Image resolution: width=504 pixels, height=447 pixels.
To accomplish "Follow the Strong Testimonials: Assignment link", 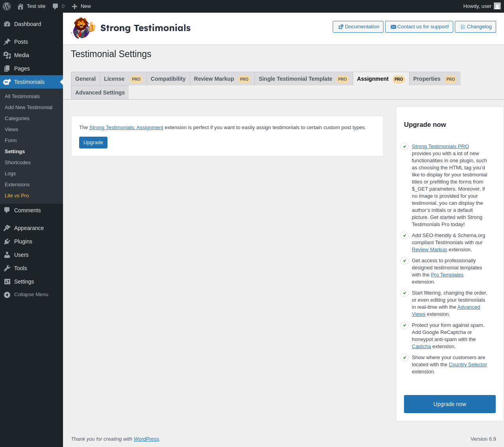I will 126,128.
